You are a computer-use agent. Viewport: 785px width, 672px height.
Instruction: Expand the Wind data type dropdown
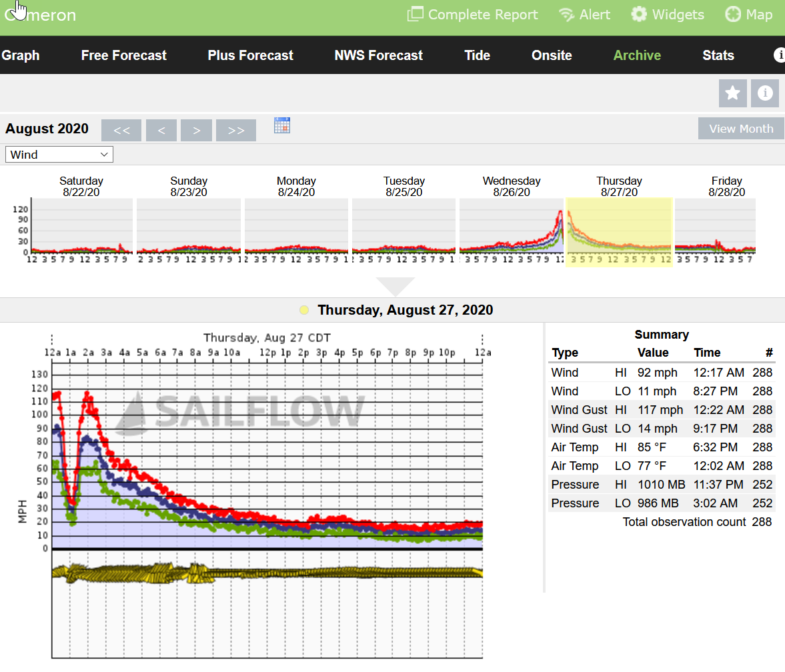[59, 155]
